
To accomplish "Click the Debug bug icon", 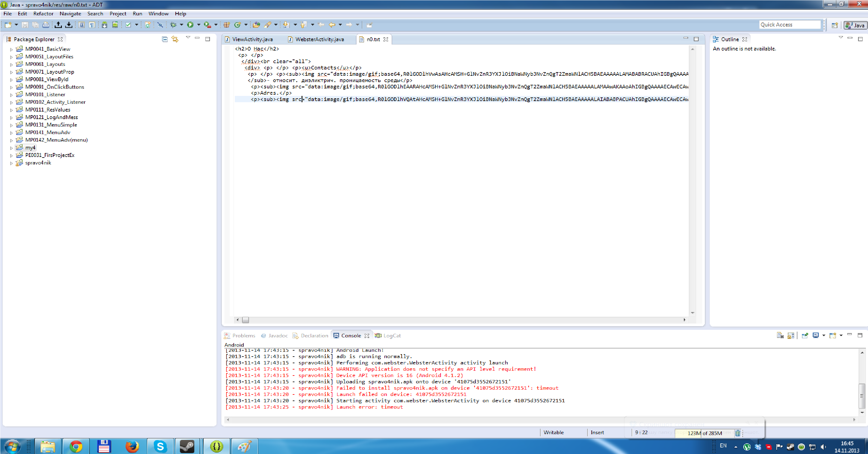I will [x=173, y=25].
